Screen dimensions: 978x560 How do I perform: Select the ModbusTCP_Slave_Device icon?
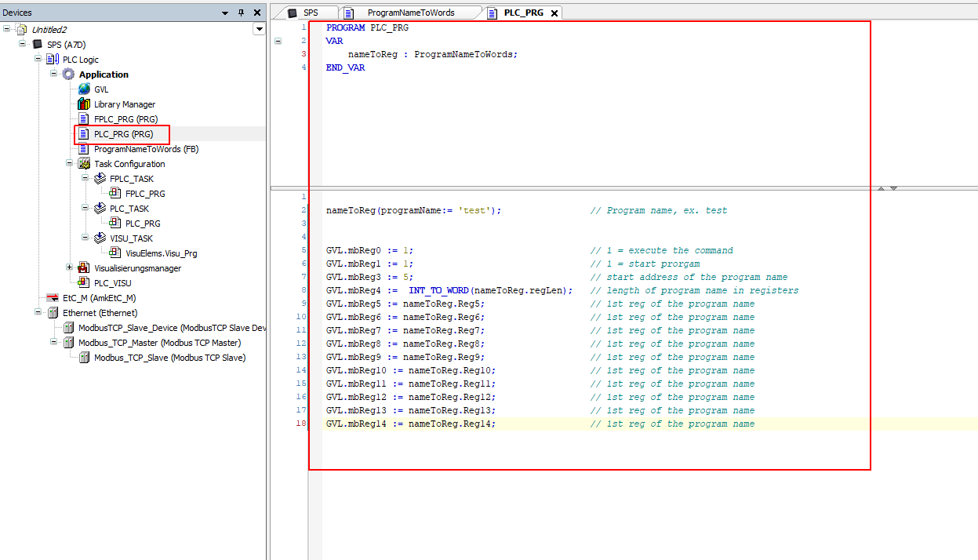pos(68,328)
